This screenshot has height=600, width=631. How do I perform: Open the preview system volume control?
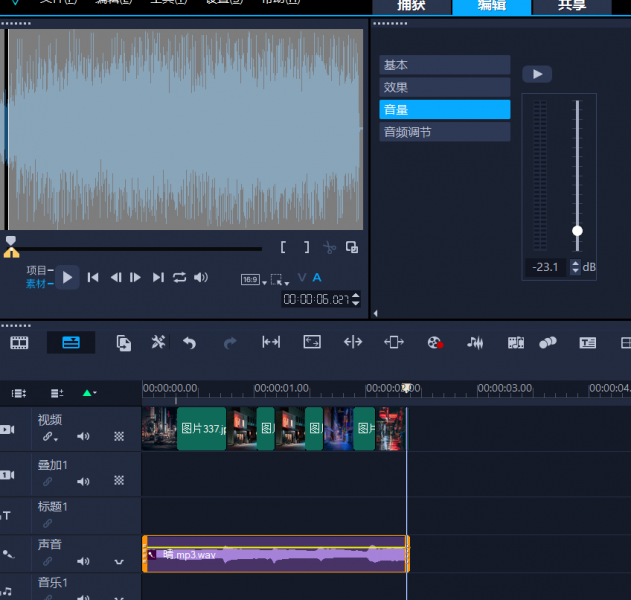point(201,277)
